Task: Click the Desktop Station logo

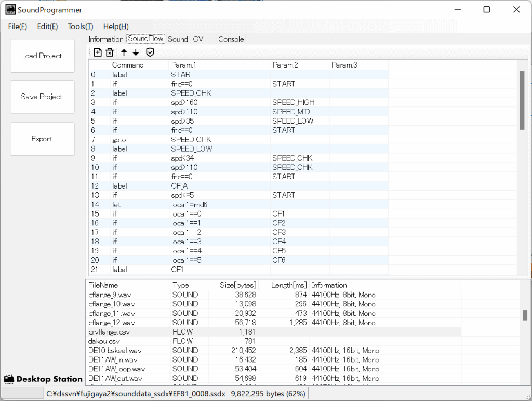Action: [43, 379]
